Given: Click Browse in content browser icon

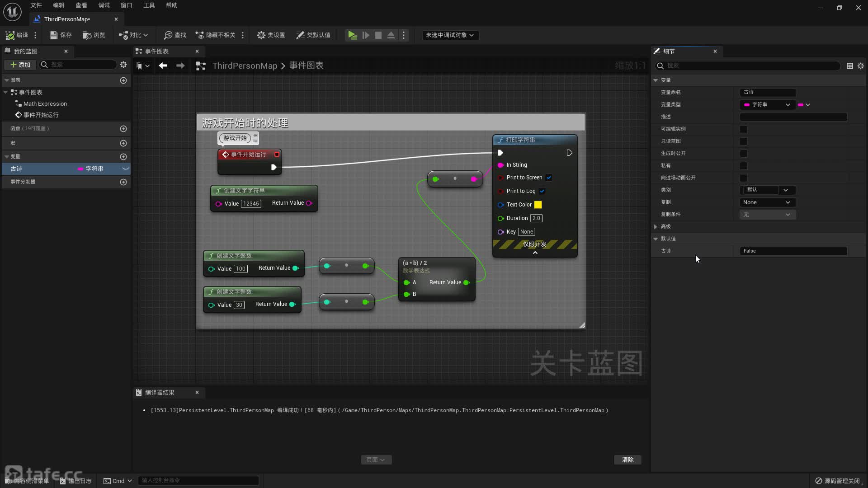Looking at the screenshot, I should pos(94,35).
